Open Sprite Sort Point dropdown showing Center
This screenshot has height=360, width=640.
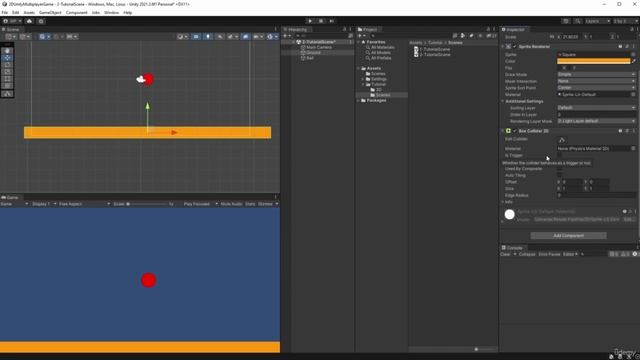click(x=596, y=88)
